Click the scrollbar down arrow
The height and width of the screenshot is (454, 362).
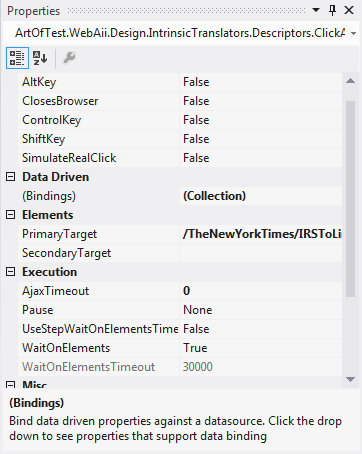(x=350, y=379)
